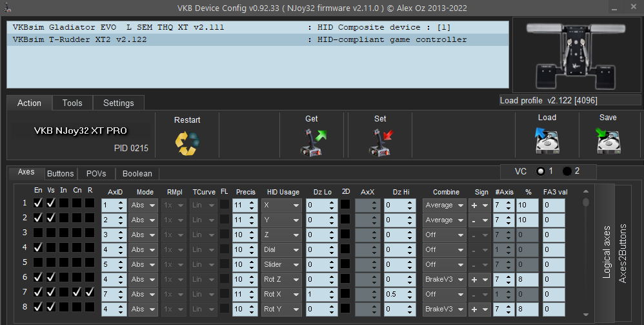Open the Combine dropdown for axis 1
The height and width of the screenshot is (325, 644).
[x=445, y=205]
